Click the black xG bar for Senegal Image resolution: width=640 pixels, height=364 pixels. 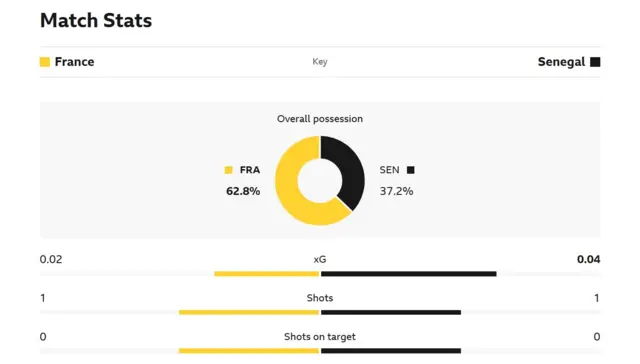(409, 274)
